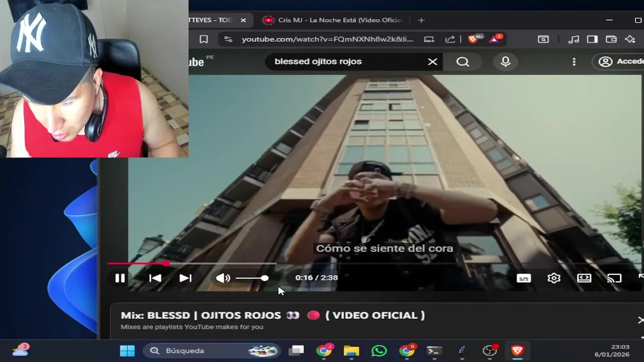
Task: Open the Brave Wallet
Action: [x=611, y=39]
